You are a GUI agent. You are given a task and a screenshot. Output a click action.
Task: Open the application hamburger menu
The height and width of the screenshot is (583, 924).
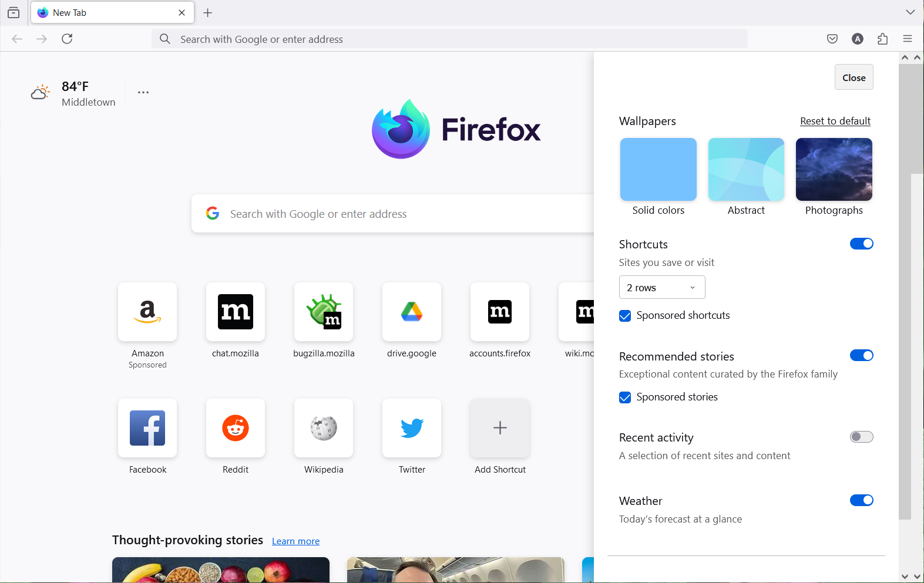(x=908, y=39)
